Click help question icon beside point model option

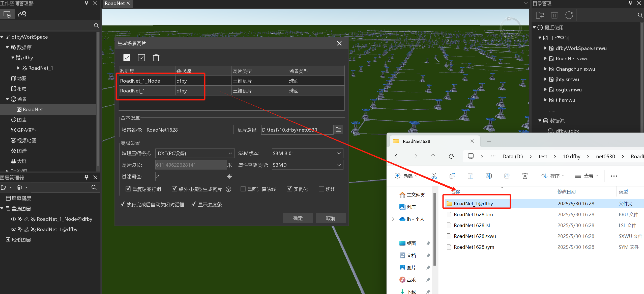(228, 189)
